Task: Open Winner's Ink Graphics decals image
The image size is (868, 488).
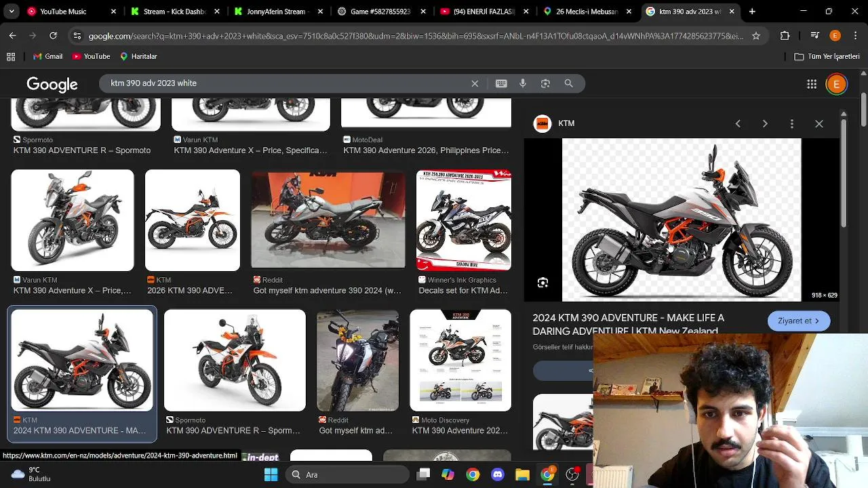Action: (464, 220)
